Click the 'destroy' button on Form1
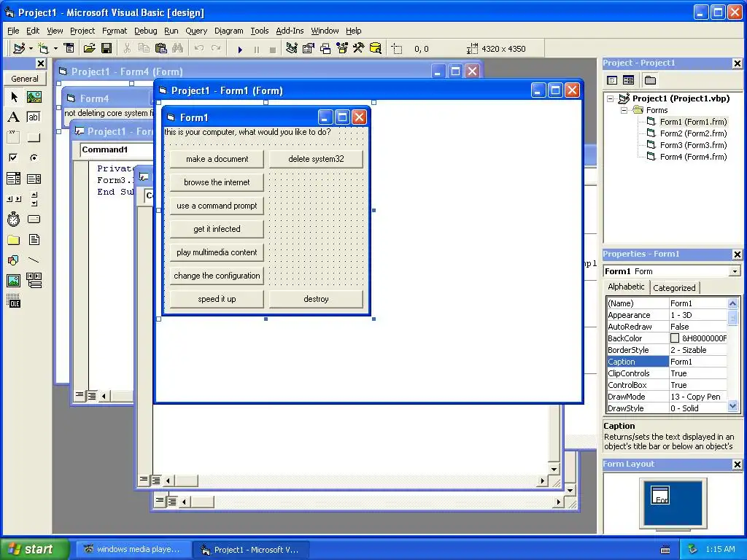 (x=316, y=299)
